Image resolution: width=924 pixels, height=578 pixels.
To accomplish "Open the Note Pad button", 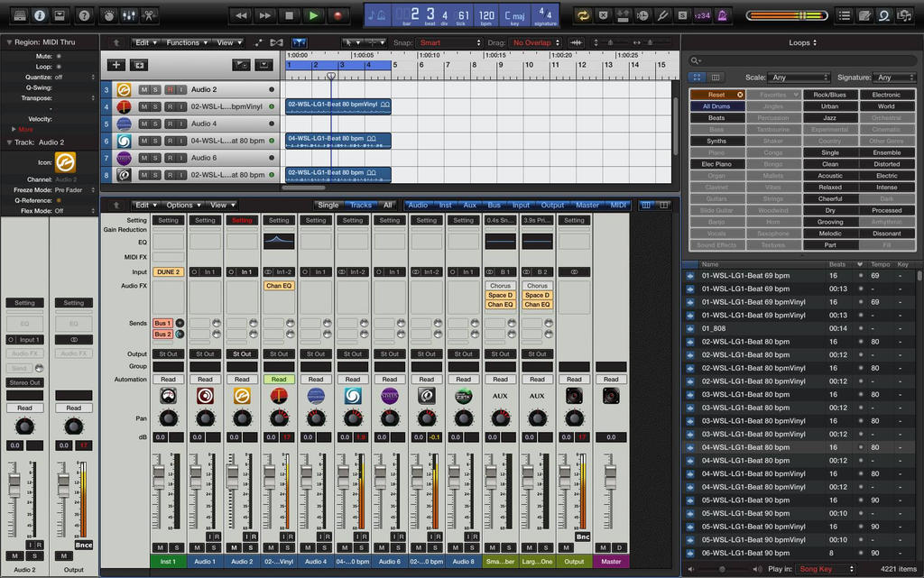I will [864, 16].
